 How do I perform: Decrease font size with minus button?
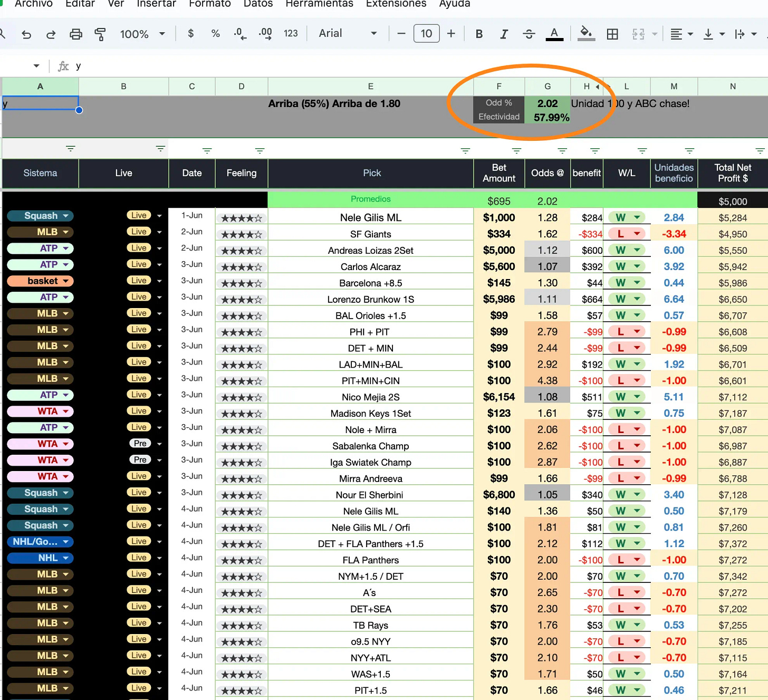(401, 34)
